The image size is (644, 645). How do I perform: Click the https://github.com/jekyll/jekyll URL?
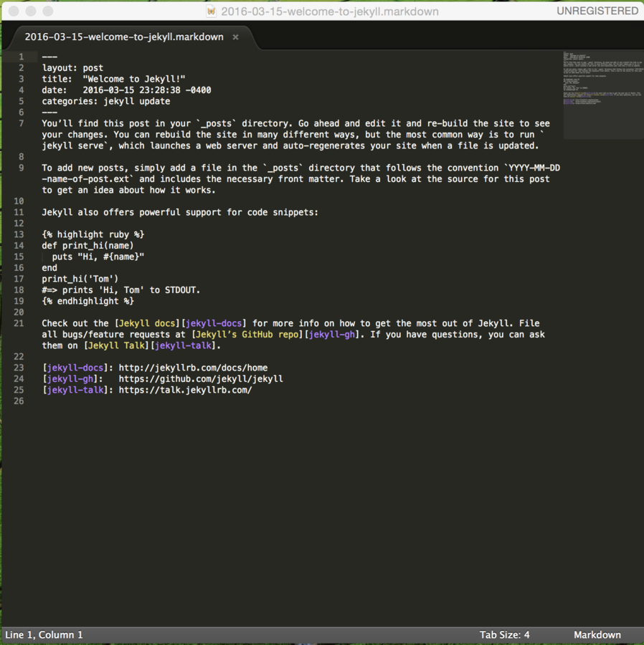201,379
